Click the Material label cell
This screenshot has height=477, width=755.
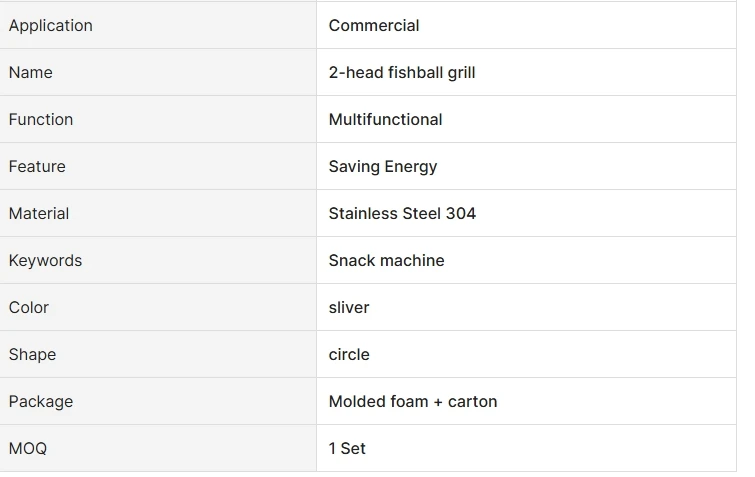click(x=39, y=214)
